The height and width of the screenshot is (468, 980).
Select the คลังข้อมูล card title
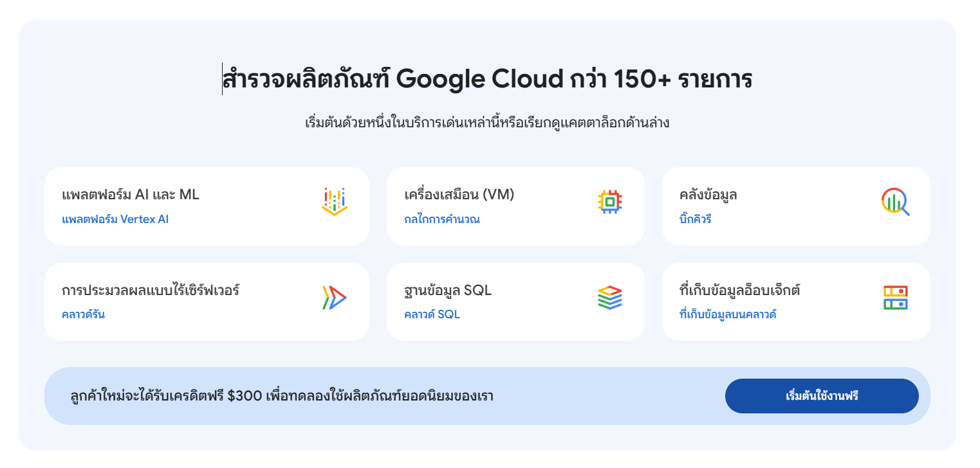click(x=708, y=195)
